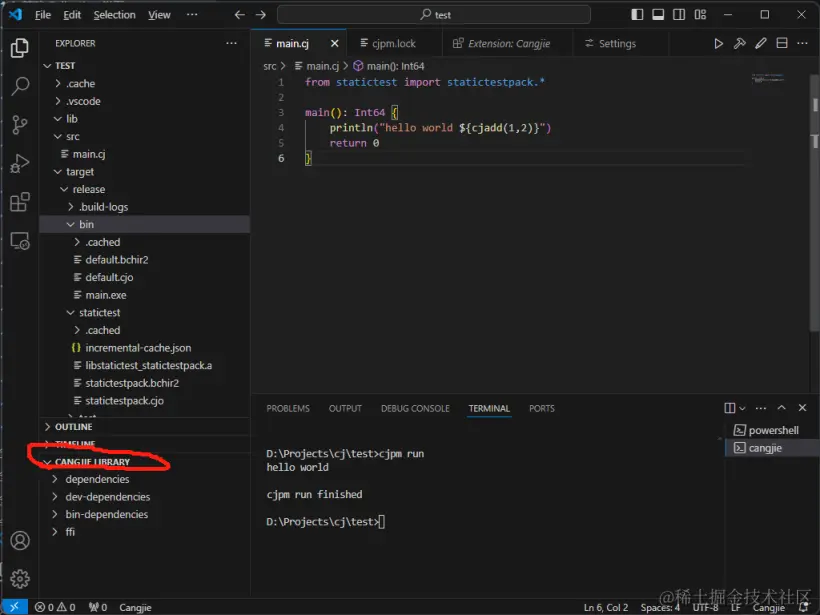Close the main.cj editor tab
Viewport: 820px width, 615px height.
335,43
